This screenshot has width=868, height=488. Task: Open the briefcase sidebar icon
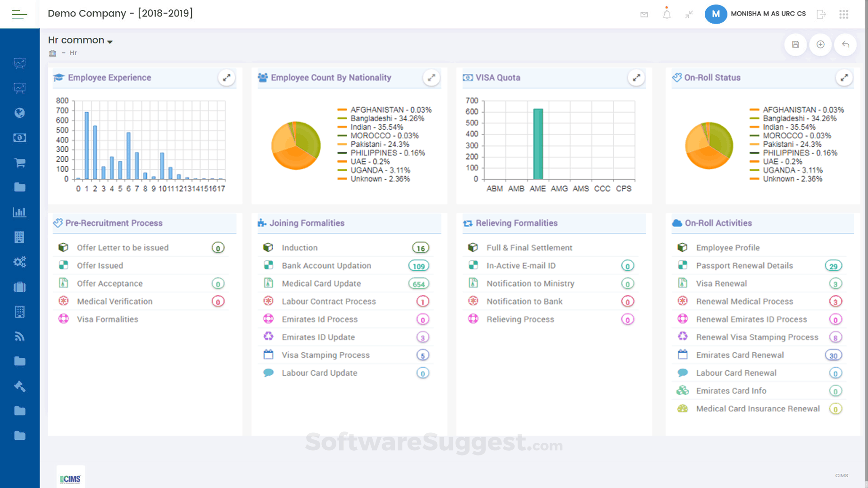point(19,287)
